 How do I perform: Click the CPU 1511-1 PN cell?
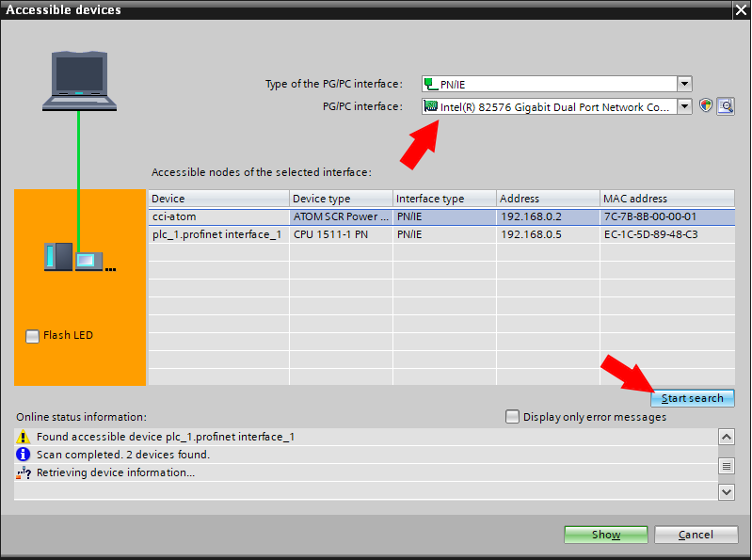[341, 234]
